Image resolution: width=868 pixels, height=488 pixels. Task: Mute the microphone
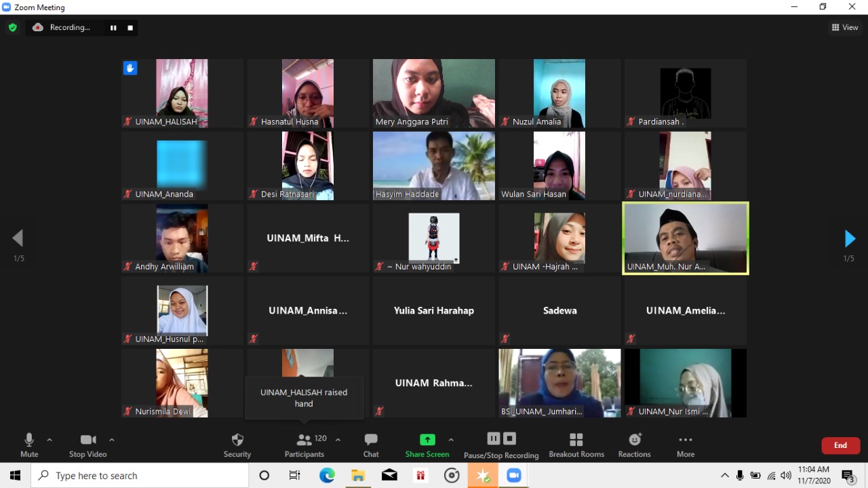[x=28, y=445]
